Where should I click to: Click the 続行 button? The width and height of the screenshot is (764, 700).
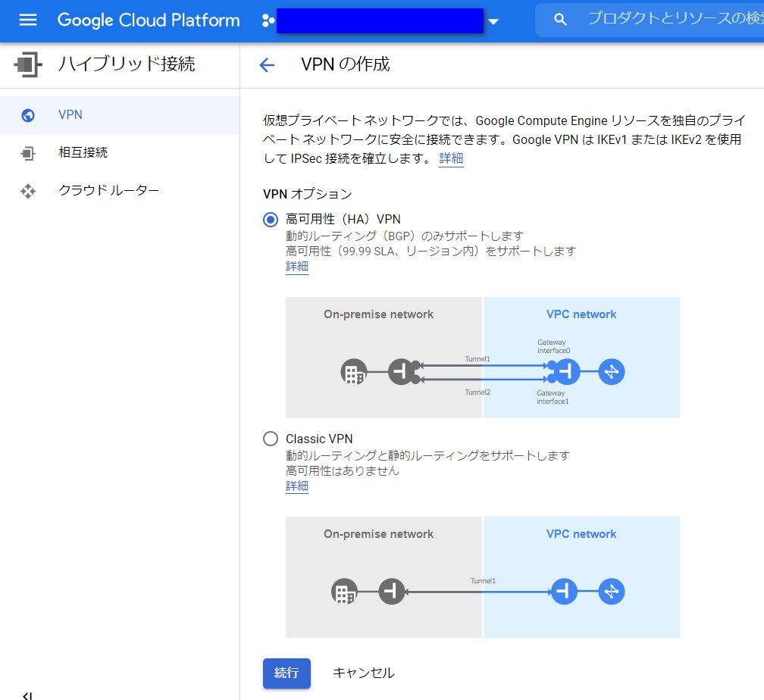click(x=286, y=673)
